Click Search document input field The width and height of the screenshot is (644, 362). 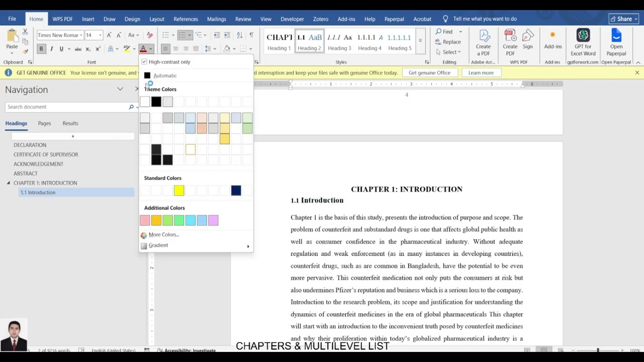pos(66,107)
